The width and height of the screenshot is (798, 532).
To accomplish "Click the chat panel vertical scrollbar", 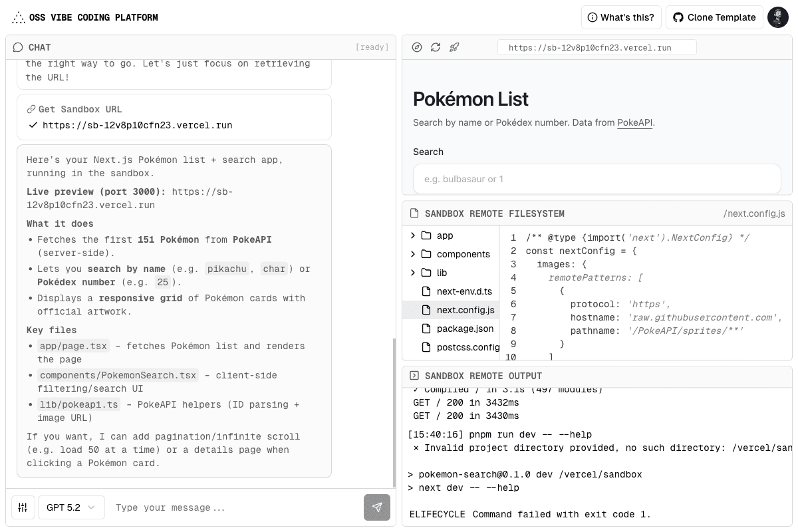I will 394,412.
